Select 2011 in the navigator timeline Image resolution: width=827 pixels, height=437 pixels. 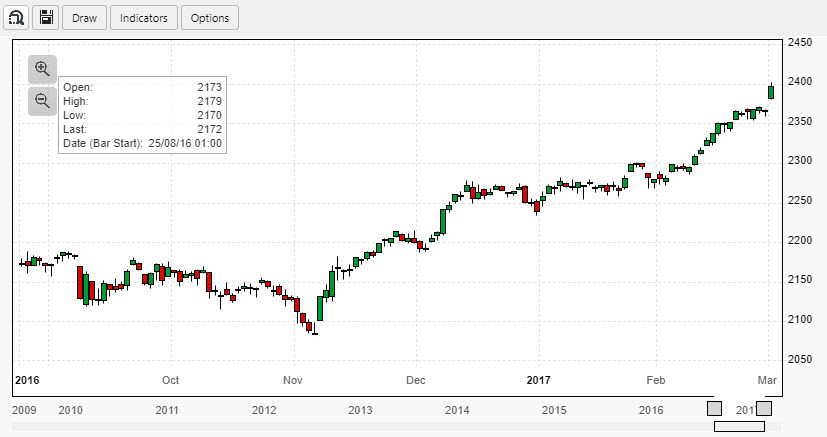pos(167,410)
